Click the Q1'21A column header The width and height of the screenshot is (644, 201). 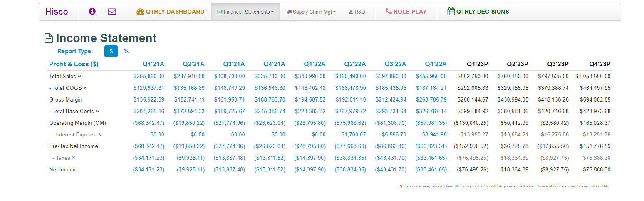(153, 64)
